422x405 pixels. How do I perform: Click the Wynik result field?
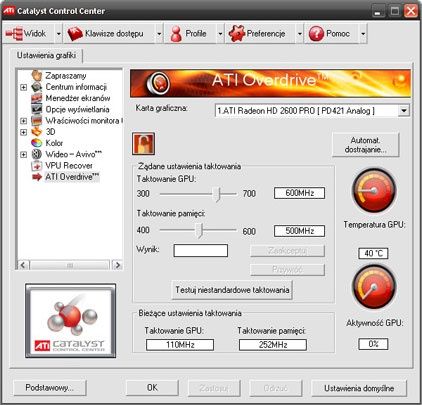(x=201, y=250)
